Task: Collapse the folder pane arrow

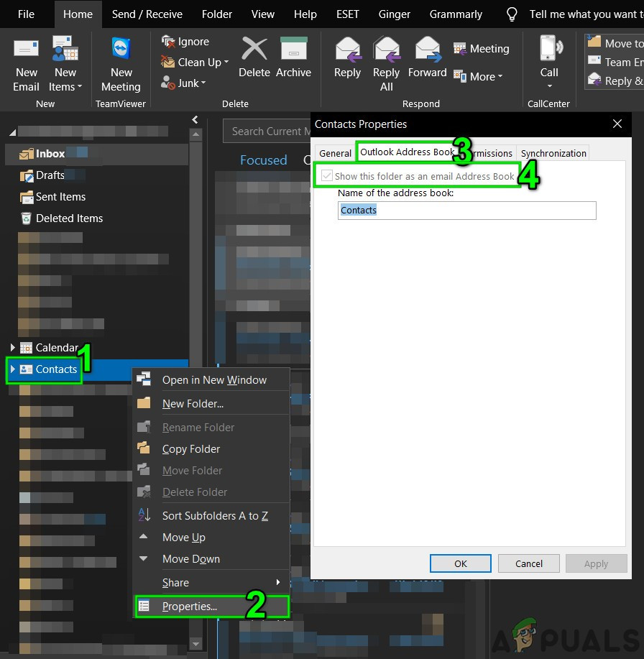Action: 195,120
